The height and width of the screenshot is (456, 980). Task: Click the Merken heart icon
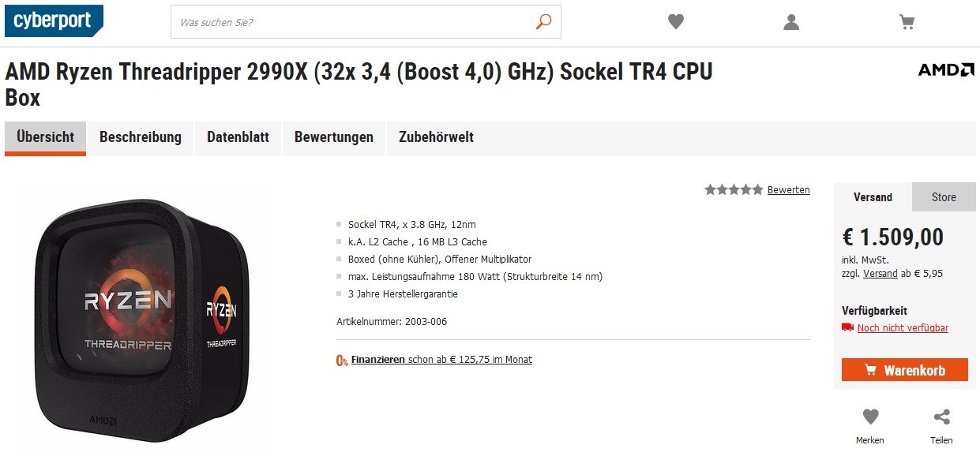point(870,417)
